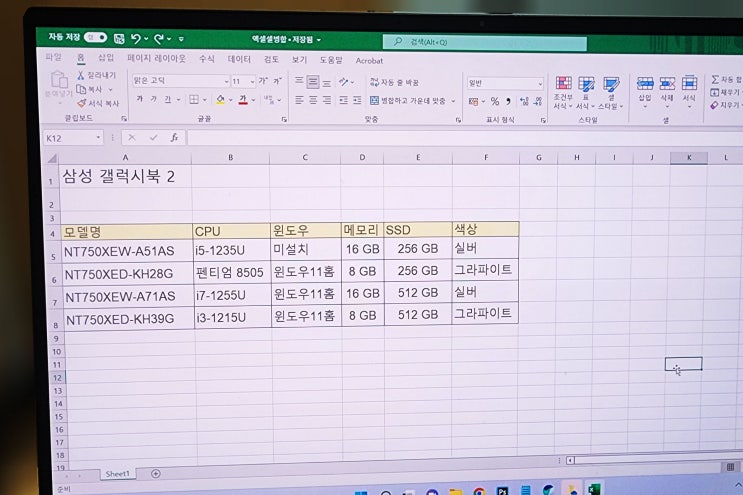Open 표 서식 (Format as Table)

pos(586,92)
